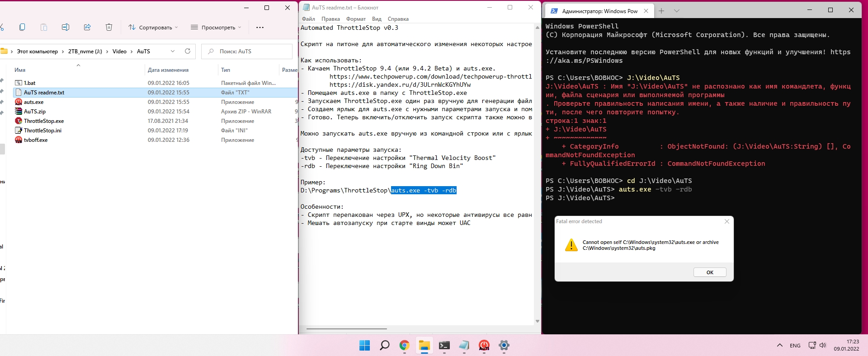Go to Этот компьютер in breadcrumb
This screenshot has height=356, width=868.
coord(38,52)
